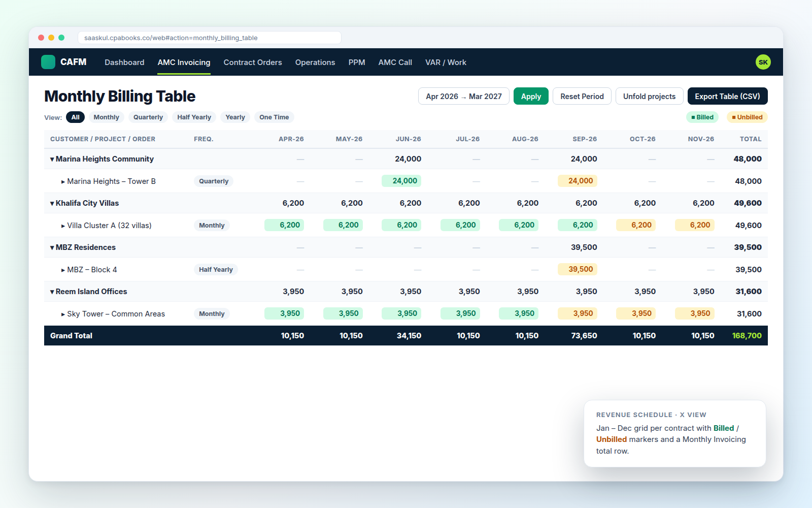812x508 pixels.
Task: Click Half Yearly frequency tag on MBZ row
Action: tap(216, 270)
